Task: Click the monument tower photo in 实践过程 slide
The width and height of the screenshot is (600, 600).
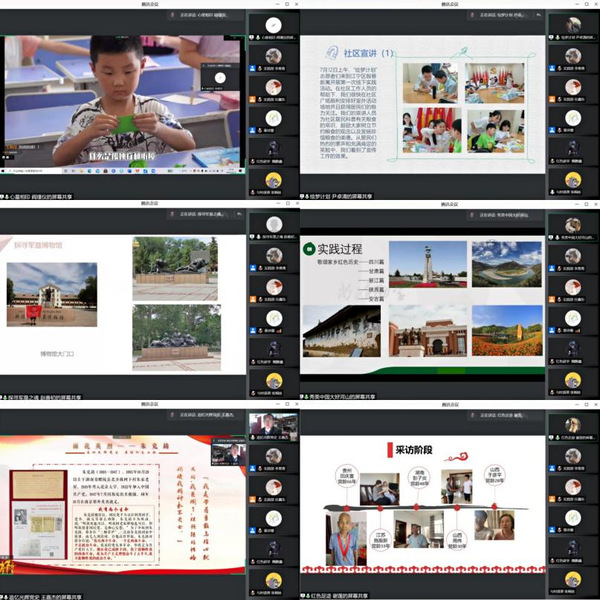Action: point(427,264)
